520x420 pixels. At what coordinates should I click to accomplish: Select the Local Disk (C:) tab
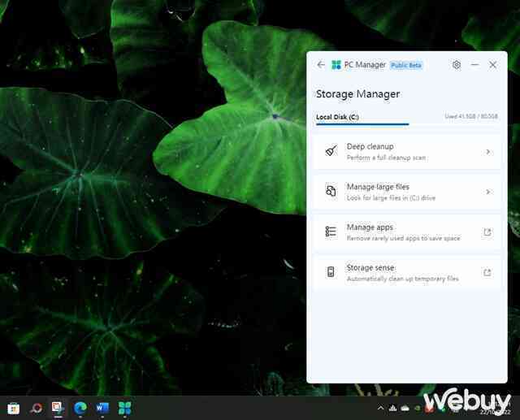(337, 117)
